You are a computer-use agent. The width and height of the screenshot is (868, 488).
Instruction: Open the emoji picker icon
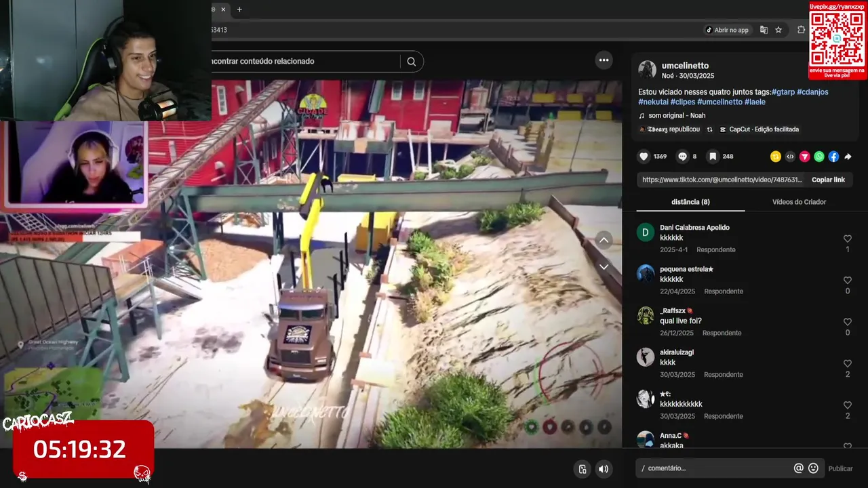(x=813, y=468)
